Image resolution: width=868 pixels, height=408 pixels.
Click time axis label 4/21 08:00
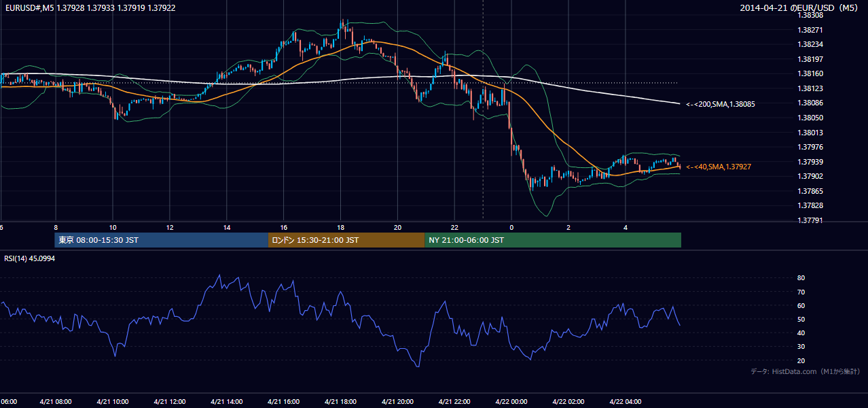point(55,402)
